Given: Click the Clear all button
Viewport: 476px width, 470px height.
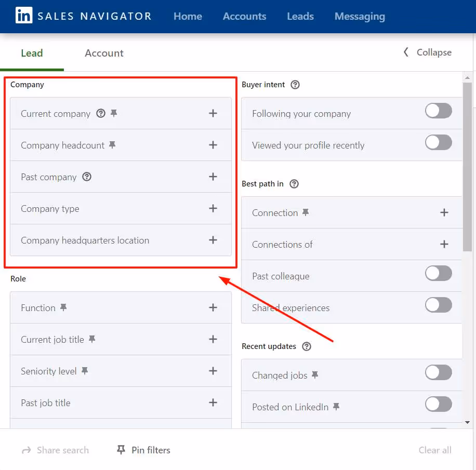Looking at the screenshot, I should 435,450.
